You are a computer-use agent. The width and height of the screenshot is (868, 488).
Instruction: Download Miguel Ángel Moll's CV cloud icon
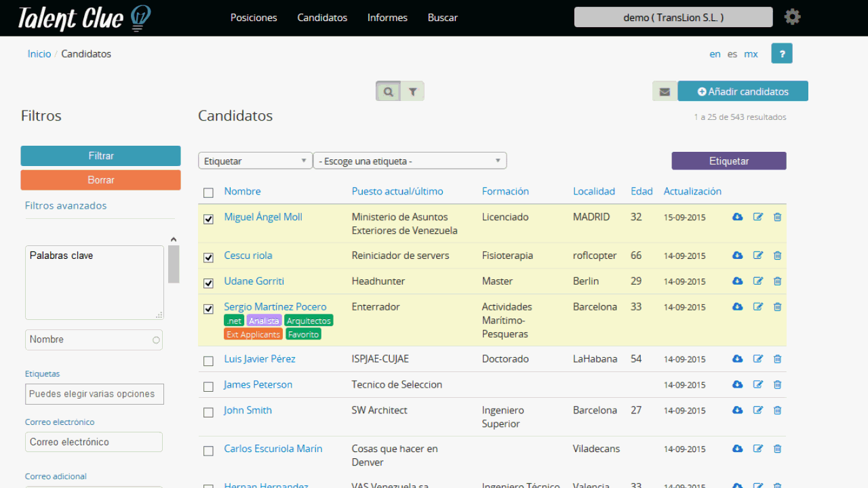pyautogui.click(x=737, y=217)
